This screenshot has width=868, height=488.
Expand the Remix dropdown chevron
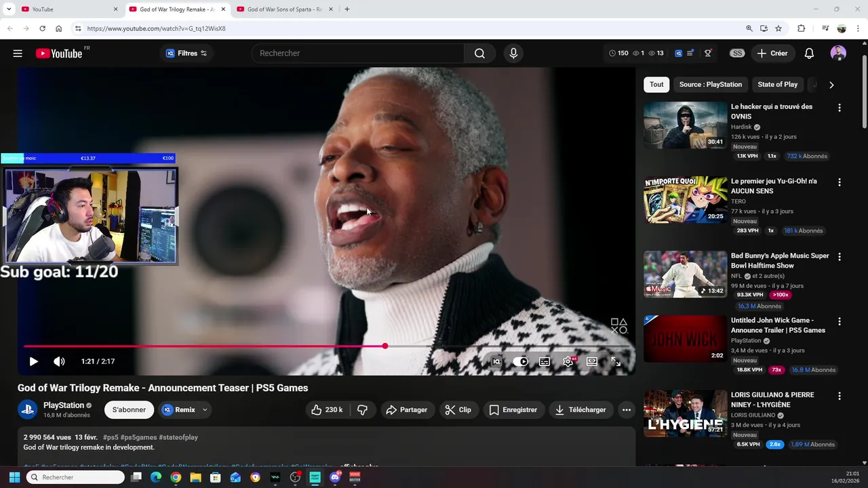coord(205,410)
